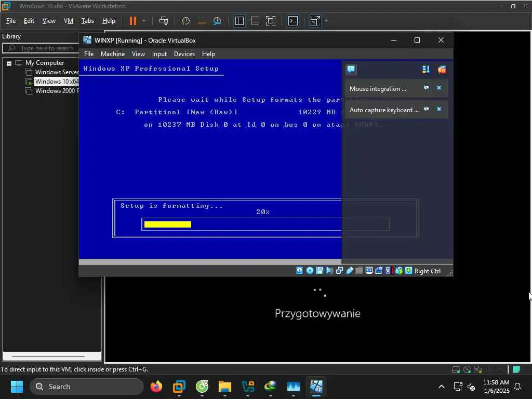Click the display status icon
Viewport: 532px width, 399px height.
click(369, 270)
